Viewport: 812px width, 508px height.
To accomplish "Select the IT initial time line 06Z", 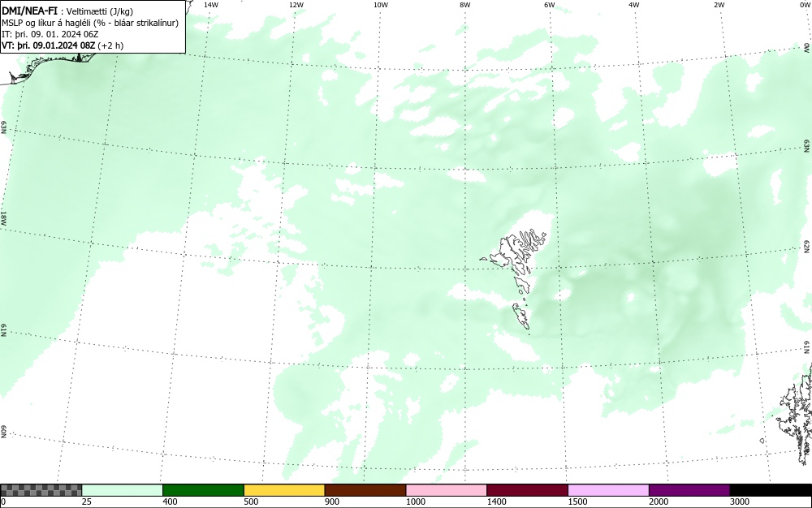I will click(50, 34).
